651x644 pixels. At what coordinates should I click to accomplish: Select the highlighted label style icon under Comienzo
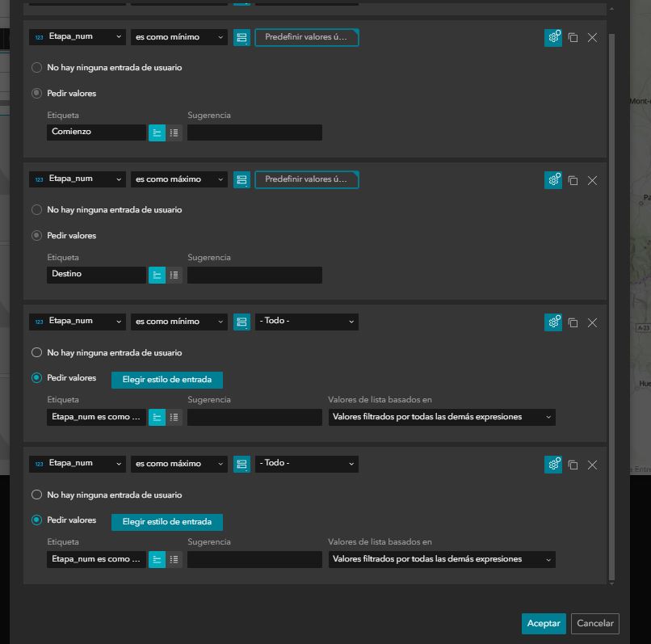pos(157,132)
